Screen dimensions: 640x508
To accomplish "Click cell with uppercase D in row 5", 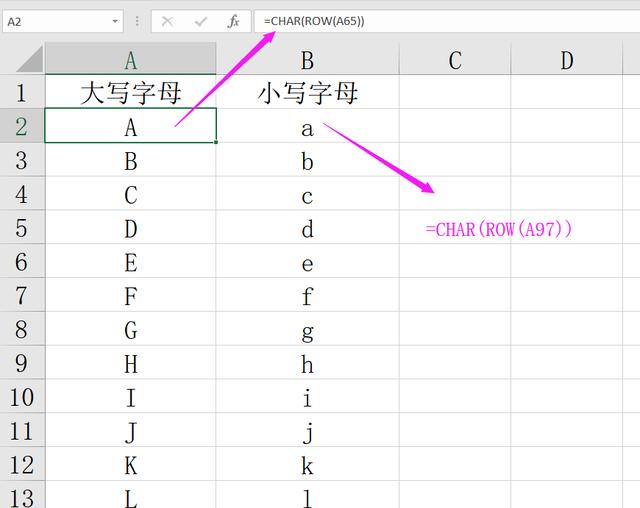I will point(131,228).
